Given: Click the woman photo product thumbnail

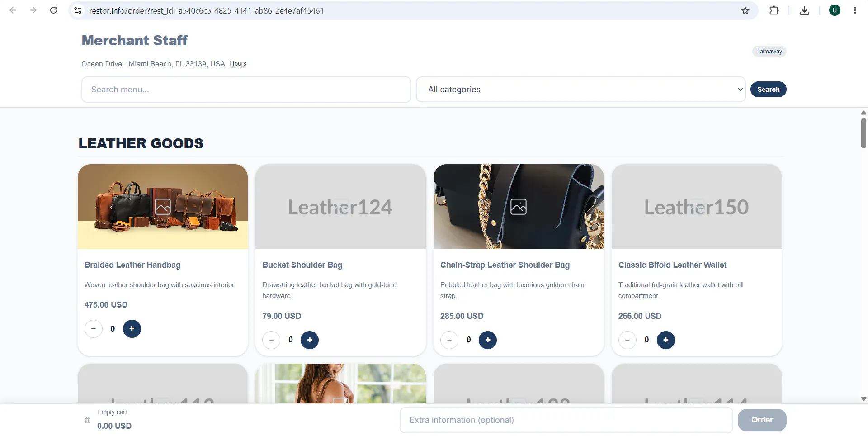Looking at the screenshot, I should click(340, 384).
